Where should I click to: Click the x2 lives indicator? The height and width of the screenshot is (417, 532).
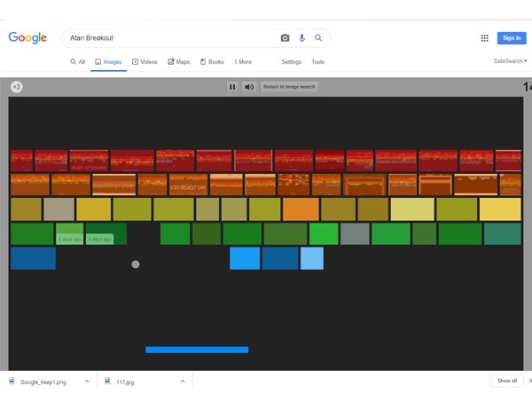(17, 87)
